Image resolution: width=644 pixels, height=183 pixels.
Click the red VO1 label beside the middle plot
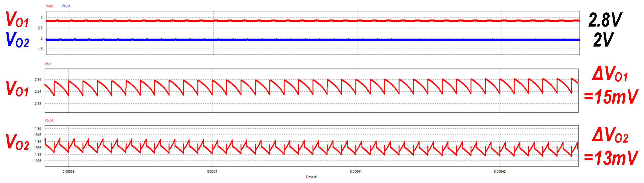coord(18,88)
